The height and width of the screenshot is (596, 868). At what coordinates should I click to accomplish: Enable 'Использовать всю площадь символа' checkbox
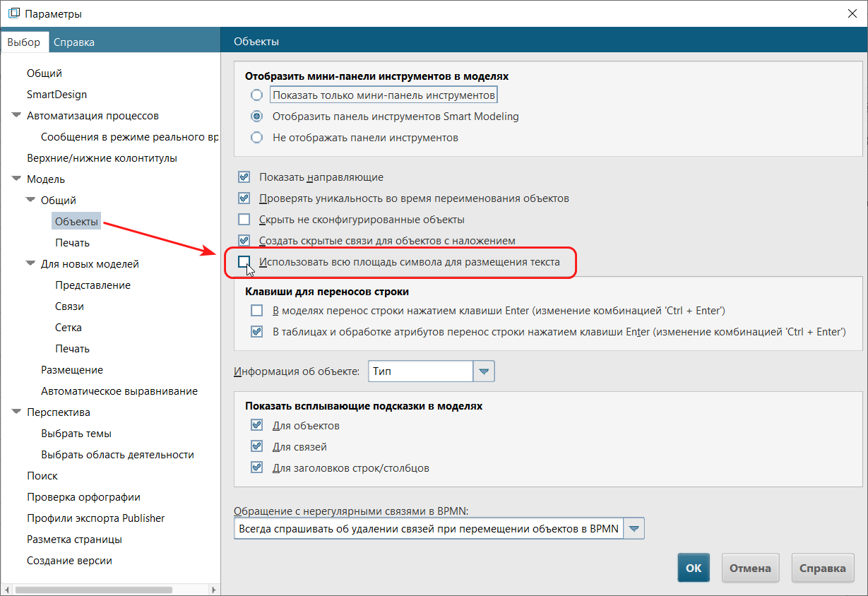click(244, 262)
